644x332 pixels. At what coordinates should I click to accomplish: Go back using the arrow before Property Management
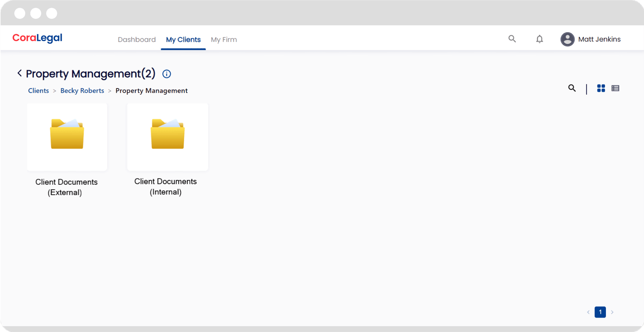point(19,73)
